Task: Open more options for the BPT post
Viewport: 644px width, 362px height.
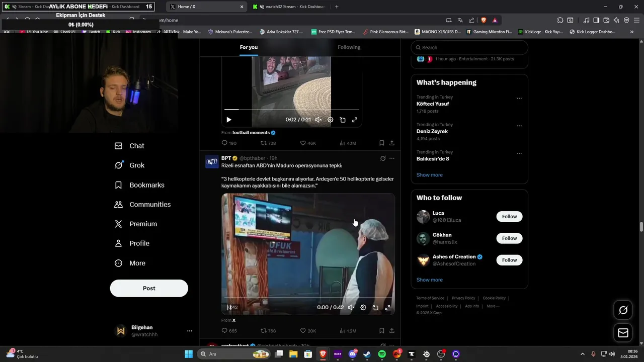Action: point(392,158)
